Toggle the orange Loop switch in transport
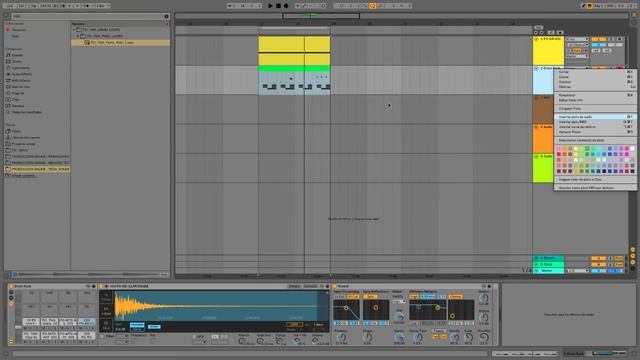 (373, 6)
